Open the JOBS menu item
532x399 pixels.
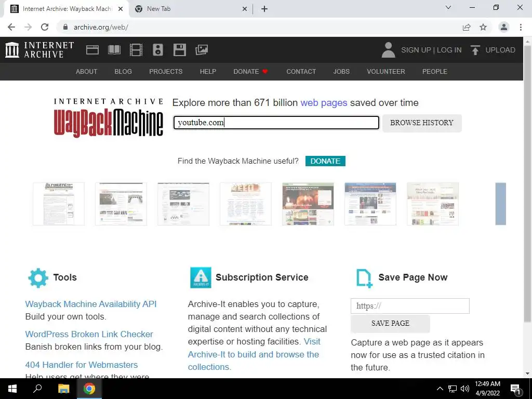click(x=341, y=72)
